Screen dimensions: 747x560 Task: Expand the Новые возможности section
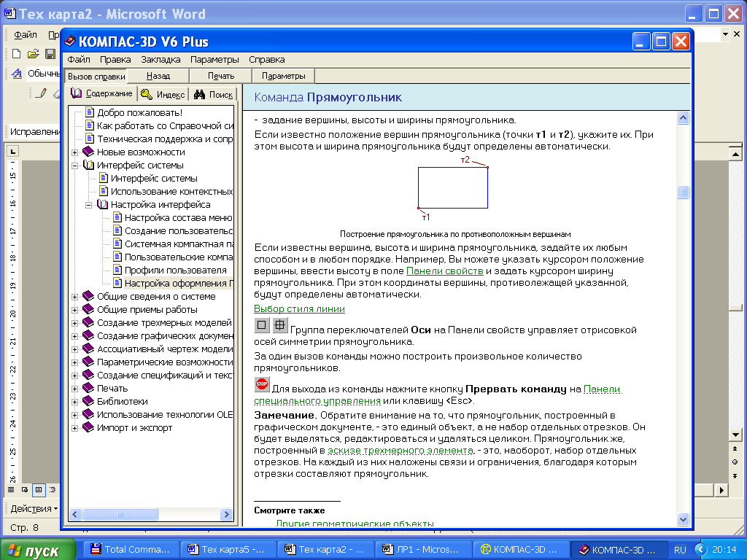75,152
